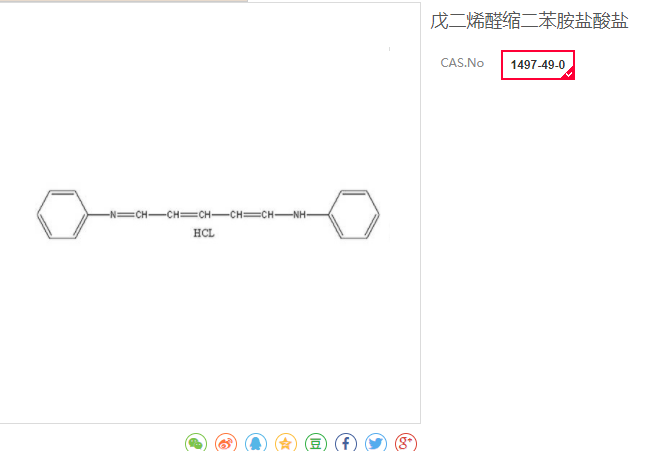Share on Facebook
Image resolution: width=660 pixels, height=451 pixels.
(x=346, y=443)
